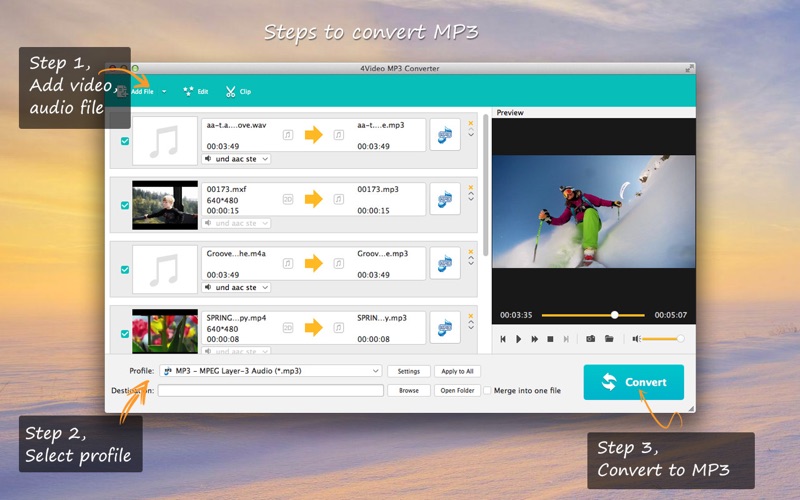Fast forward the preview playback

(535, 339)
